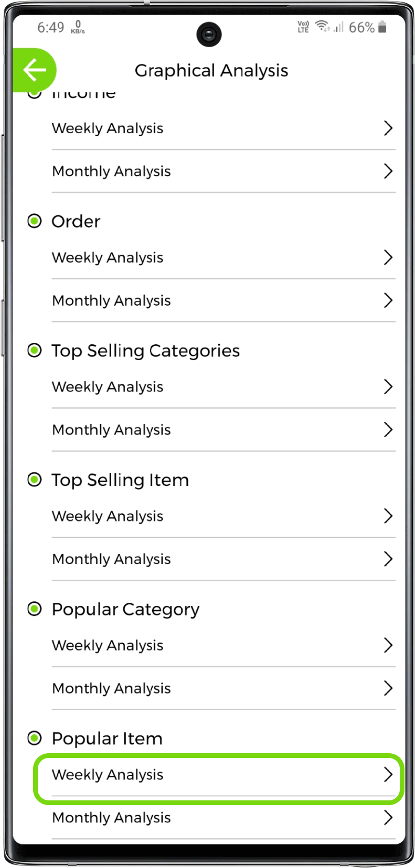Open Weekly Analysis chevron under Popular Category
Image resolution: width=415 pixels, height=868 pixels.
[x=388, y=645]
